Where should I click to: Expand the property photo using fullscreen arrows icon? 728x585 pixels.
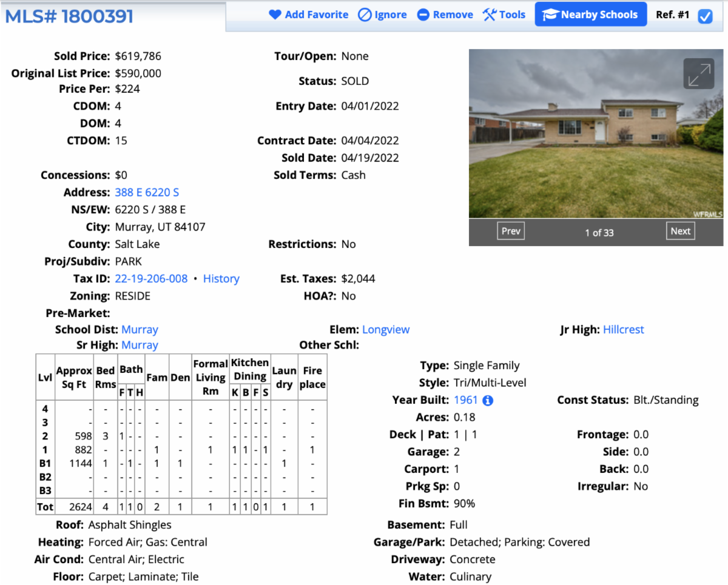click(x=699, y=73)
